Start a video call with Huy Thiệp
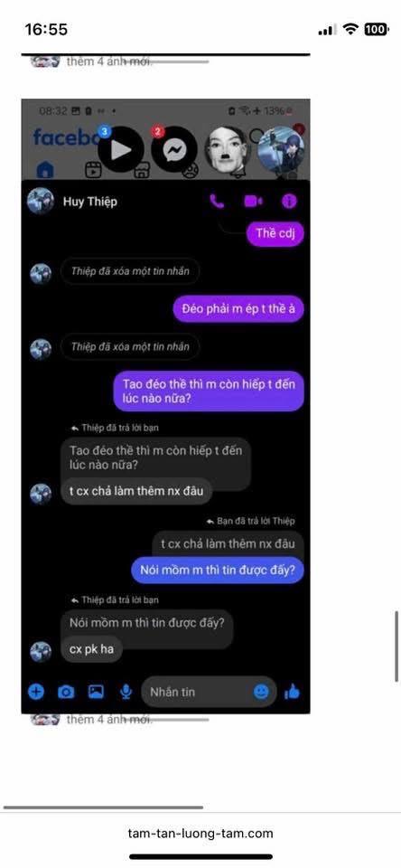This screenshot has height=868, width=401. coord(253,202)
